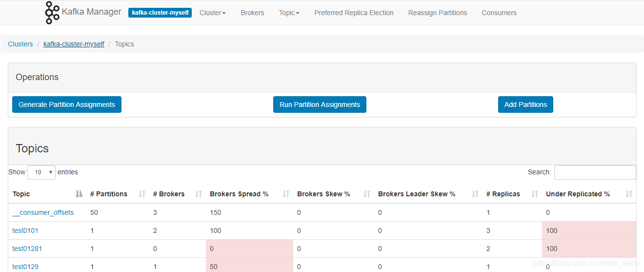Sort by Under Replicated % sort icon
The width and height of the screenshot is (644, 272).
coord(629,194)
